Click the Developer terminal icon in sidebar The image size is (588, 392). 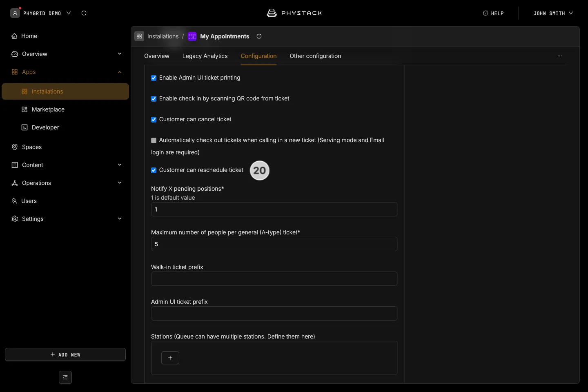(x=24, y=127)
